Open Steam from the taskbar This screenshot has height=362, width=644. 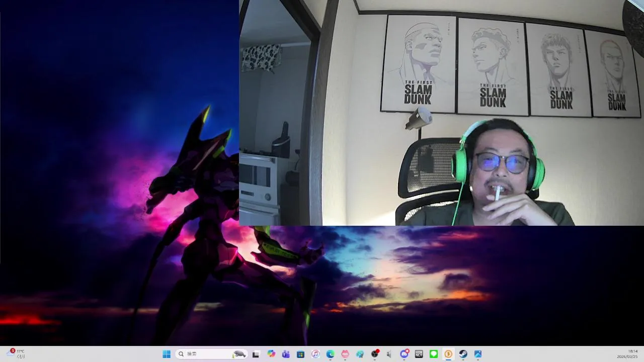463,354
